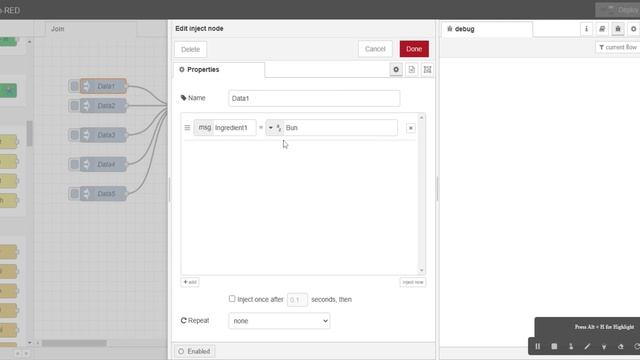
Task: Select the eraser tool in recorder toolbar
Action: click(x=621, y=347)
